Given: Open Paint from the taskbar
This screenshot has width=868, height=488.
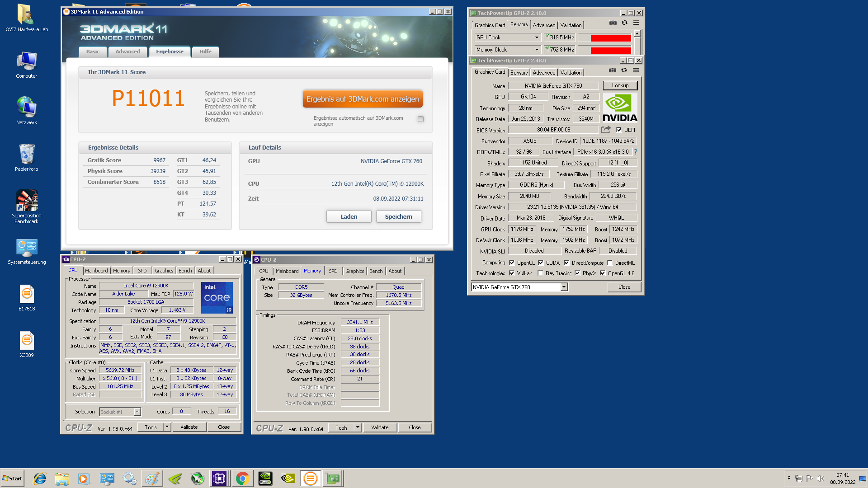Looking at the screenshot, I should coord(152,479).
